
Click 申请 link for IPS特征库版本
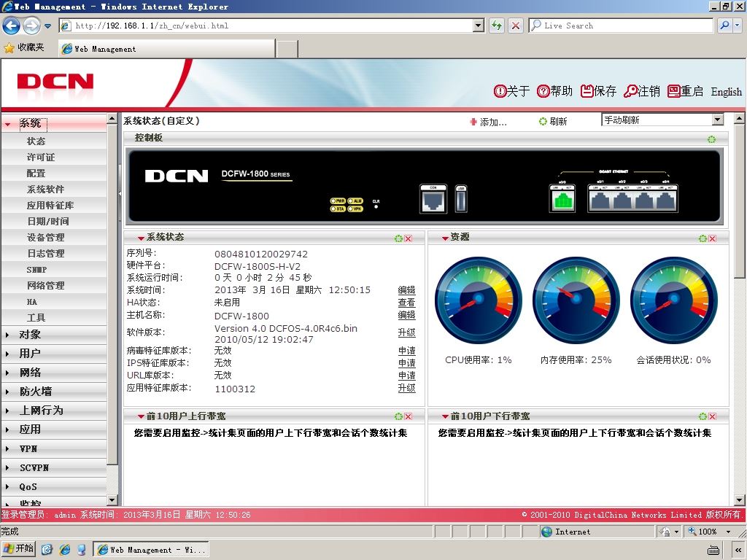pyautogui.click(x=406, y=363)
